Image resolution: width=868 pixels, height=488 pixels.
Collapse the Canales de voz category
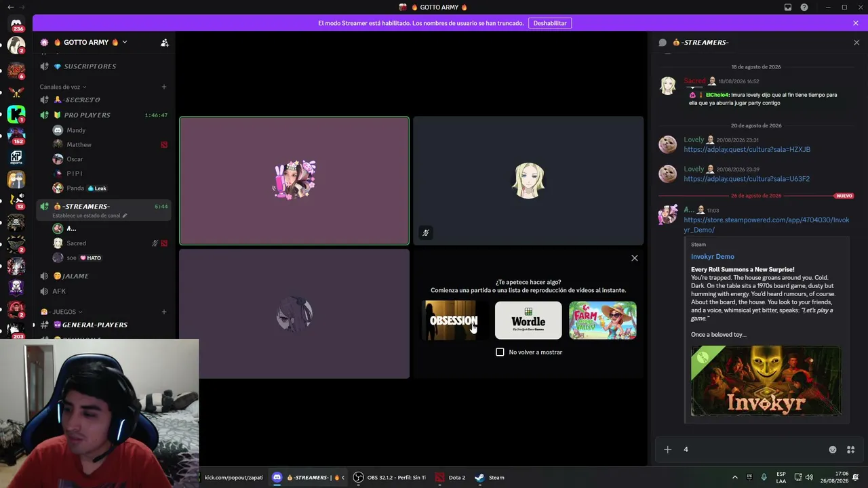tap(63, 87)
